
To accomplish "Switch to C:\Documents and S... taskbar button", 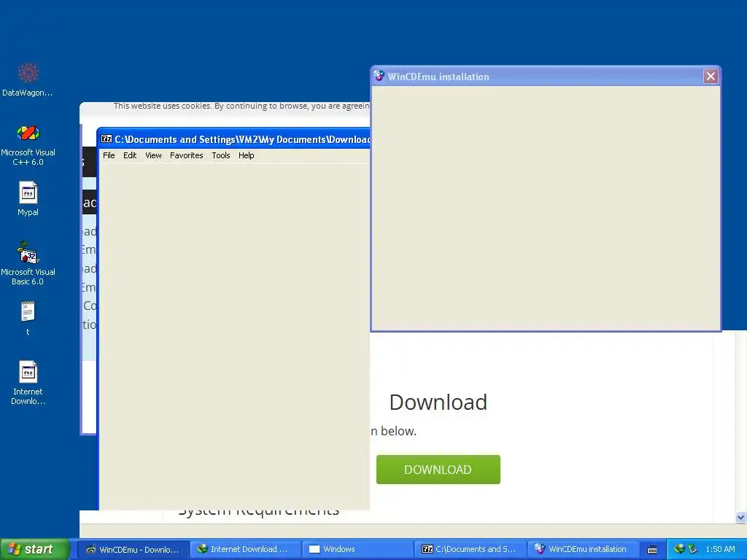I will (471, 549).
